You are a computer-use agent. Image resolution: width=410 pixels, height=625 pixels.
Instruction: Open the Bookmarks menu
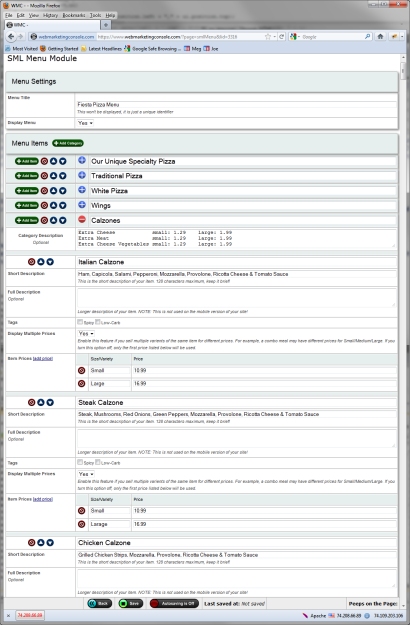[74, 15]
